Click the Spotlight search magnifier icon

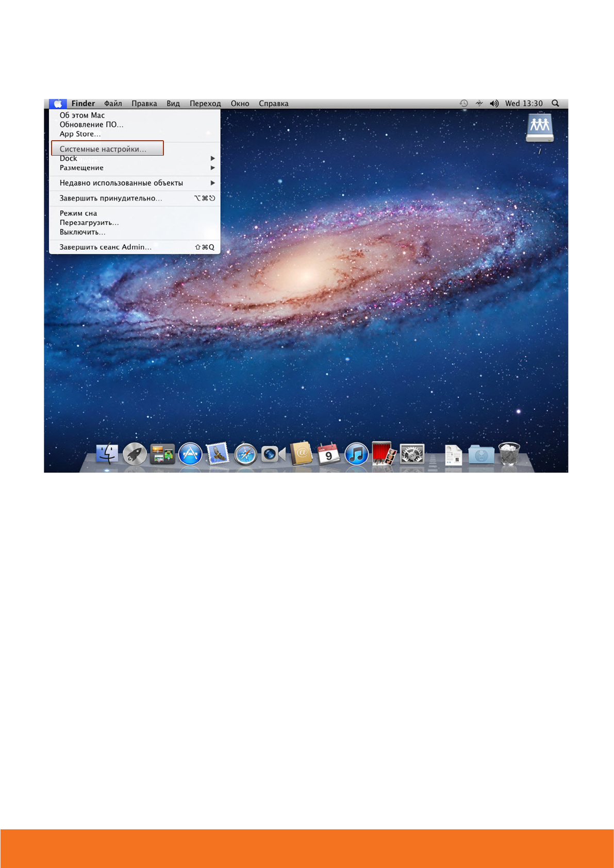point(555,104)
